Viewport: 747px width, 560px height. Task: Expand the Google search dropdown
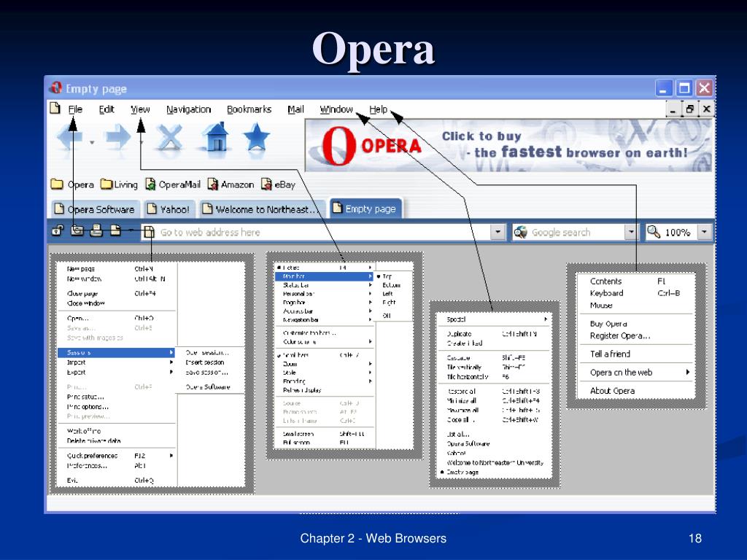pos(631,232)
